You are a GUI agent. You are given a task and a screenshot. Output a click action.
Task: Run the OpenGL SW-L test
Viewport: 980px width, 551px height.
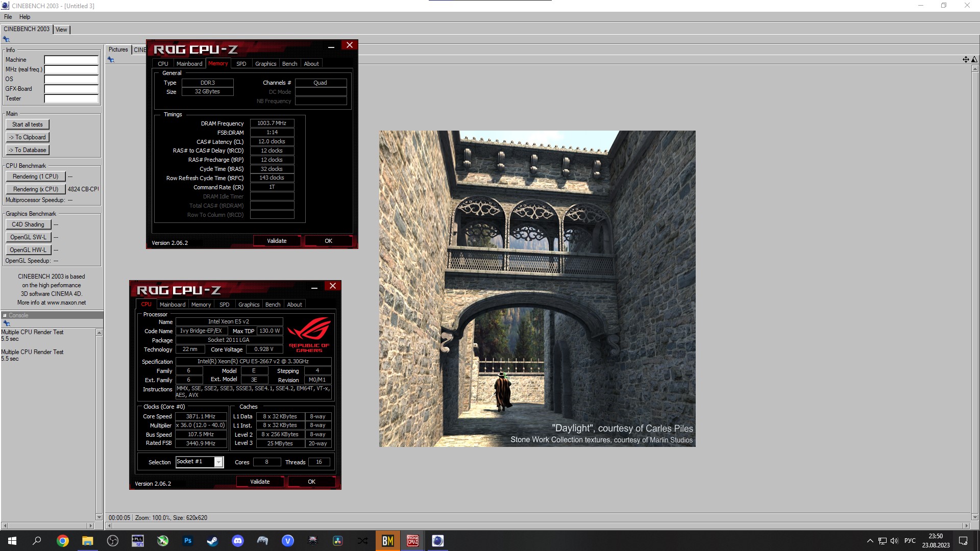(29, 237)
